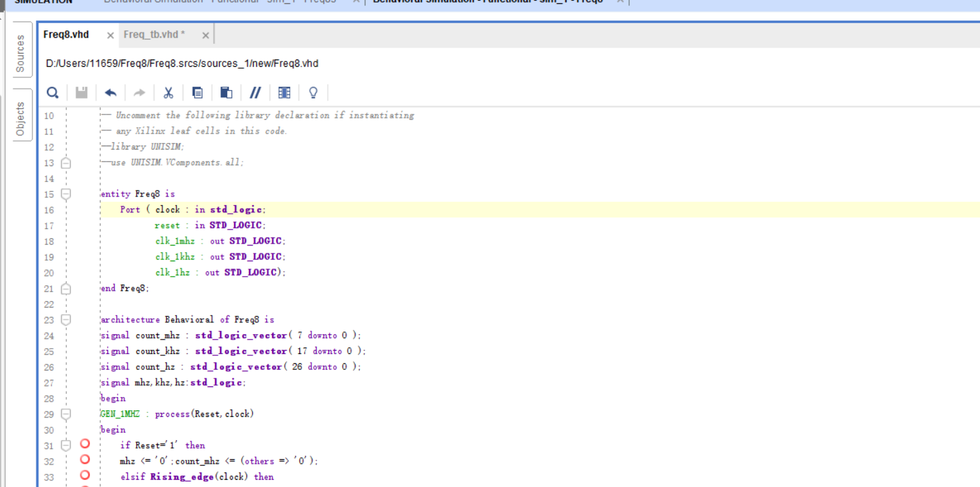Viewport: 980px width, 487px height.
Task: Open the Search tool in editor toolbar
Action: click(x=52, y=93)
